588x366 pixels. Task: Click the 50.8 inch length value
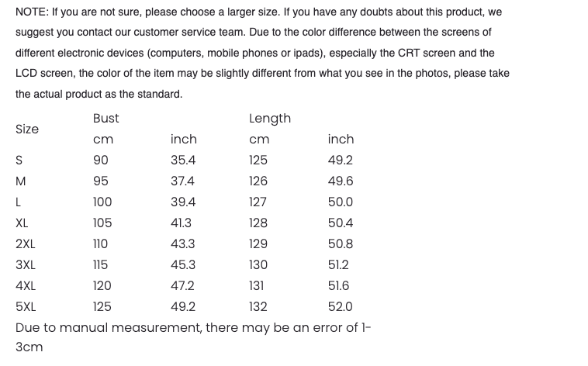coord(341,244)
